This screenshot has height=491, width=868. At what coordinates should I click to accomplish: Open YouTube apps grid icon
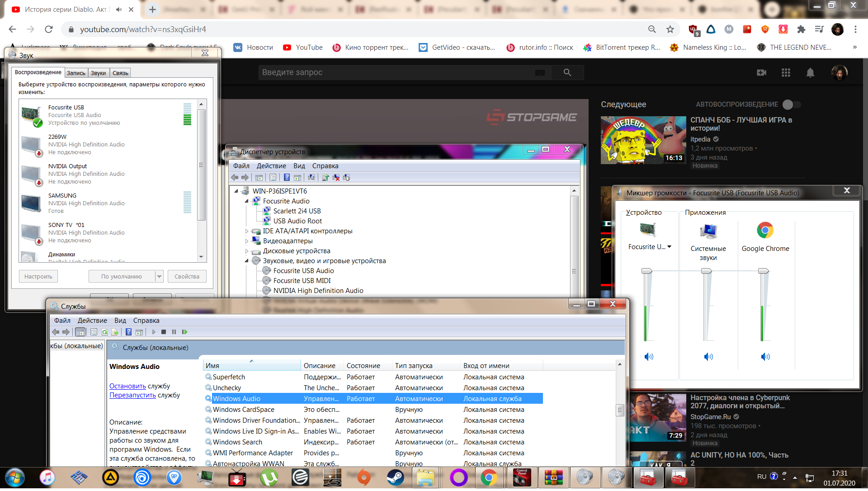click(x=786, y=72)
